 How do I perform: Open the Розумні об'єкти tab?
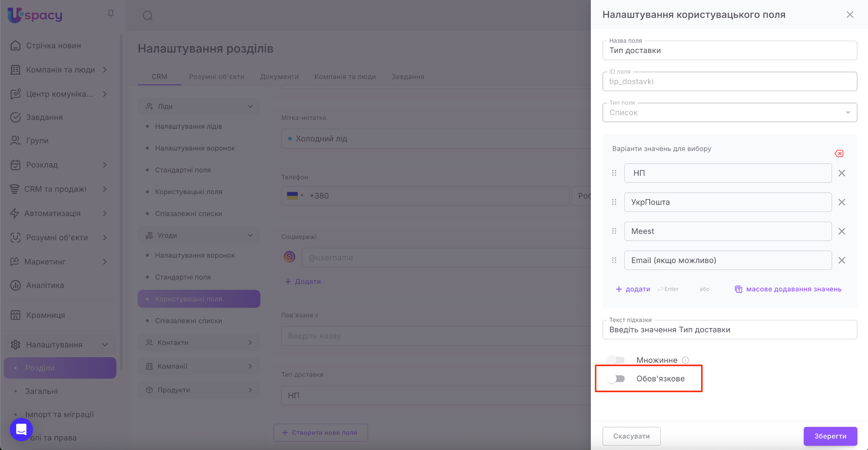pyautogui.click(x=217, y=77)
